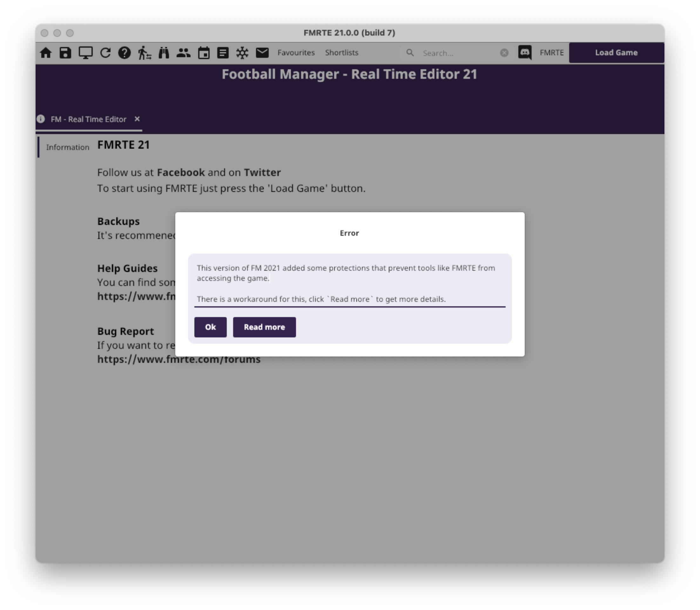
Task: Click the Ok button in Error dialog
Action: (210, 327)
